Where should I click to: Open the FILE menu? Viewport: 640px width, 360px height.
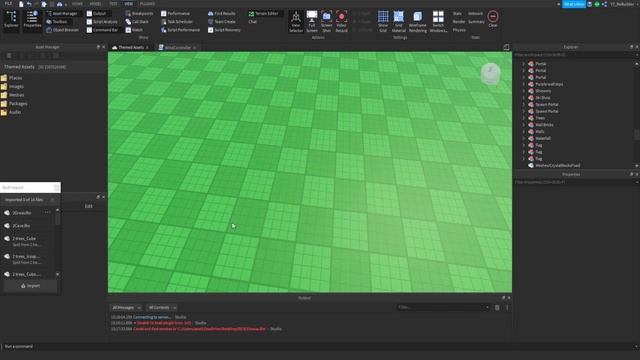(x=8, y=4)
